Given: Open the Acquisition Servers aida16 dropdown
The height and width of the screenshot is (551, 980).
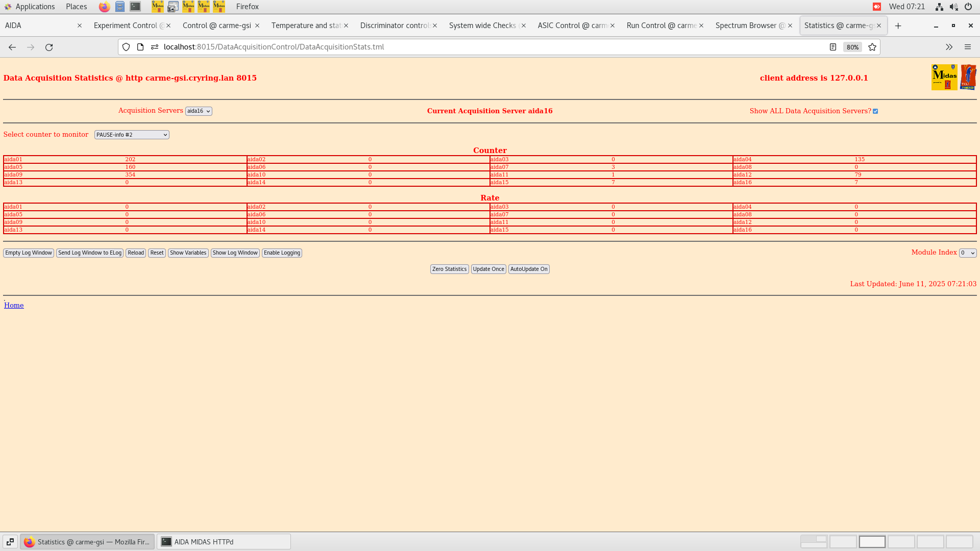Looking at the screenshot, I should [x=199, y=111].
